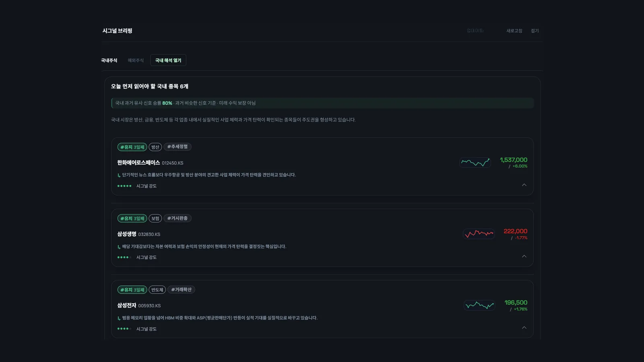The height and width of the screenshot is (362, 644).
Task: Collapse the 삼성생명 card with its chevron
Action: [524, 256]
